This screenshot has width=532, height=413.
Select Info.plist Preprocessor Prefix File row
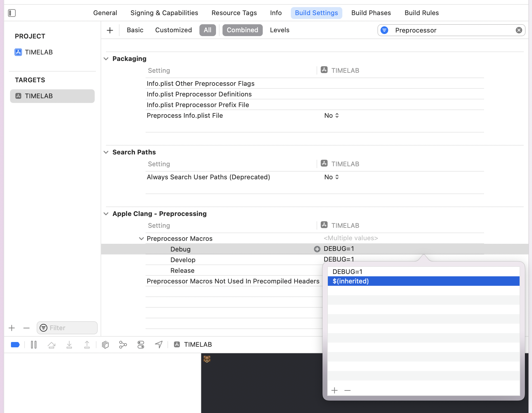point(315,105)
